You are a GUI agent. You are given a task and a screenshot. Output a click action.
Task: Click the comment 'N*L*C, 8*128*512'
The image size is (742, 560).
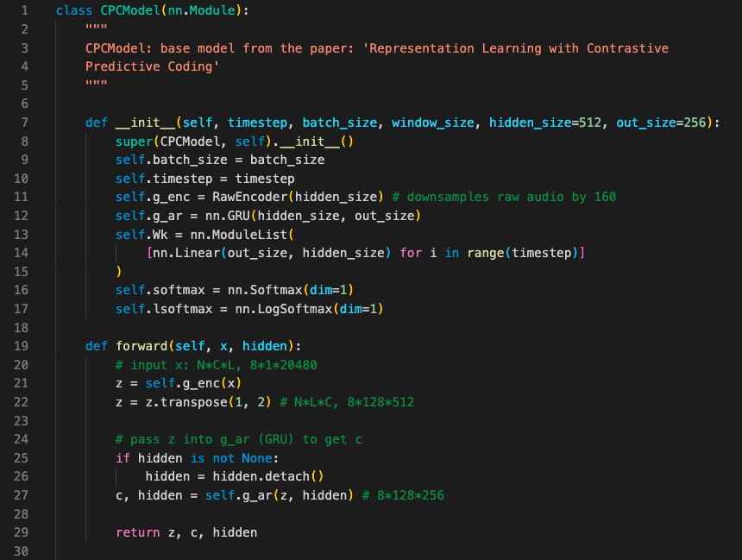(x=354, y=402)
